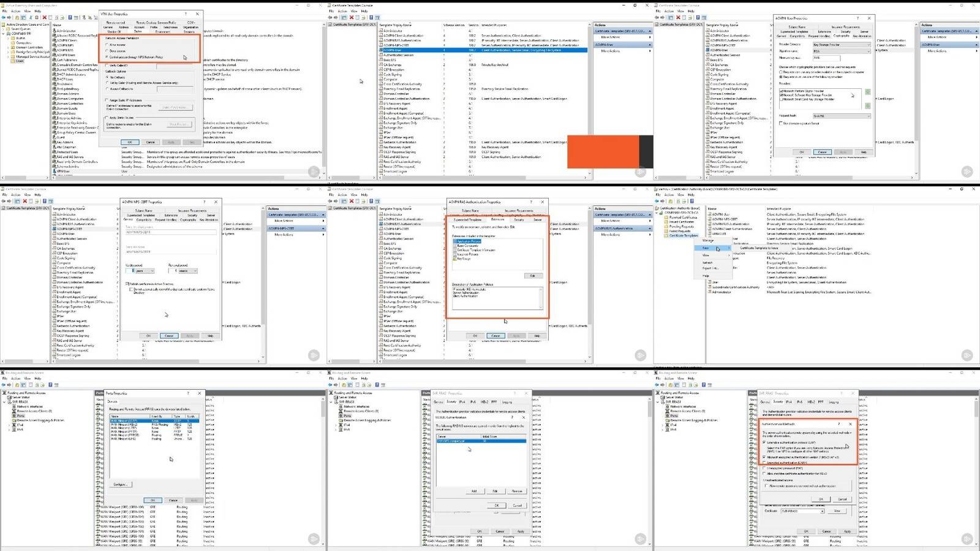Screen dimensions: 980x551
Task: Click blue Help icon in Active Directory Users toolbar
Action: click(x=70, y=17)
